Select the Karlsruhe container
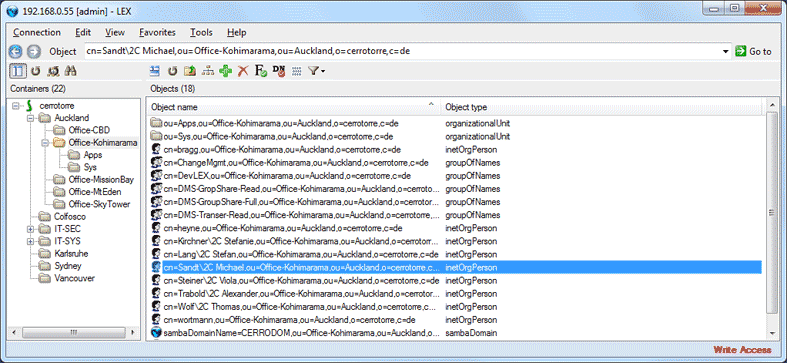 pyautogui.click(x=71, y=254)
